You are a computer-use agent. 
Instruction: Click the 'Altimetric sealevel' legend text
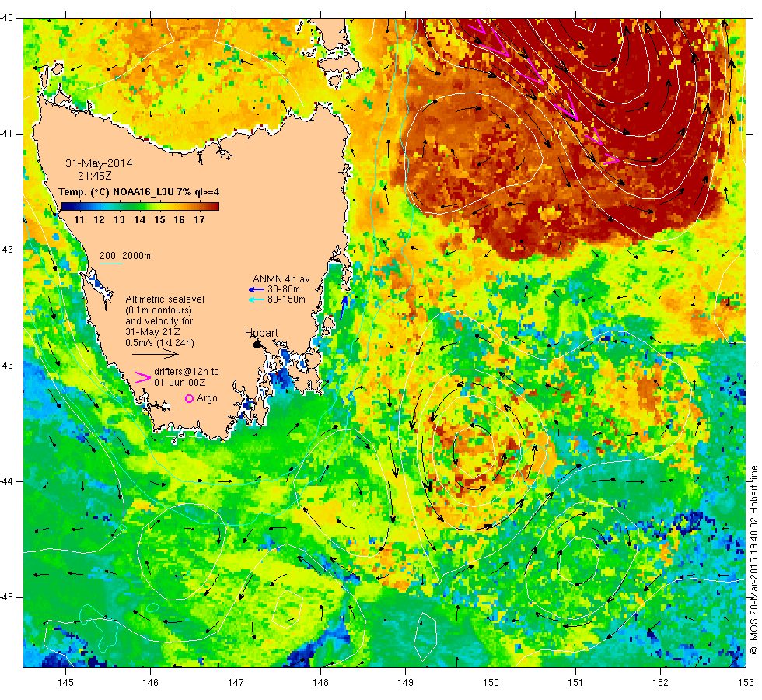[x=165, y=299]
